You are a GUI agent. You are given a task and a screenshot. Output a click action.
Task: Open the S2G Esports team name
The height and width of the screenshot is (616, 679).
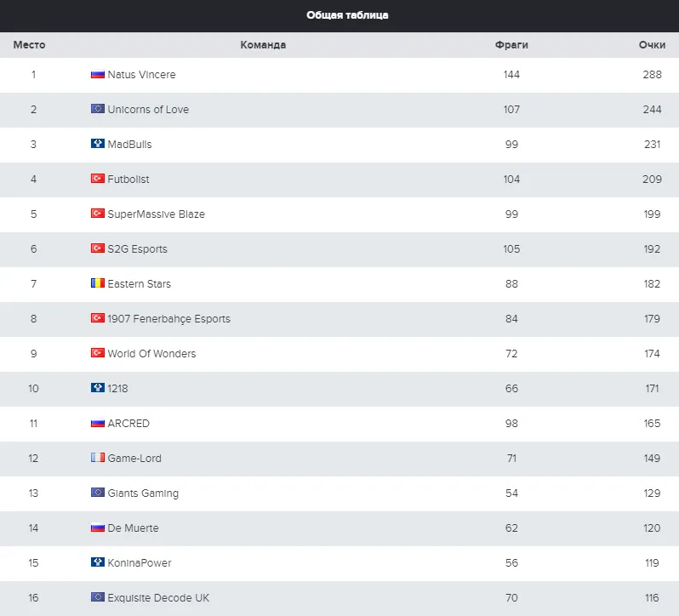point(137,249)
